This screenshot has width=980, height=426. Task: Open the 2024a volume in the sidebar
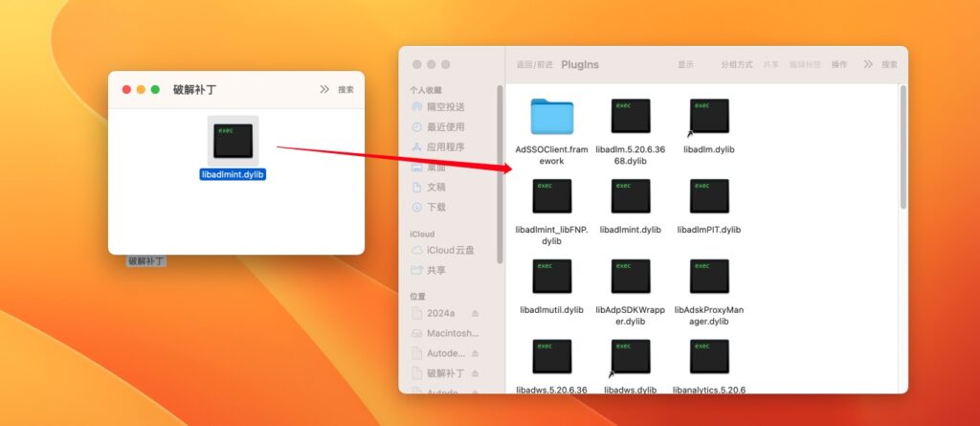coord(440,313)
